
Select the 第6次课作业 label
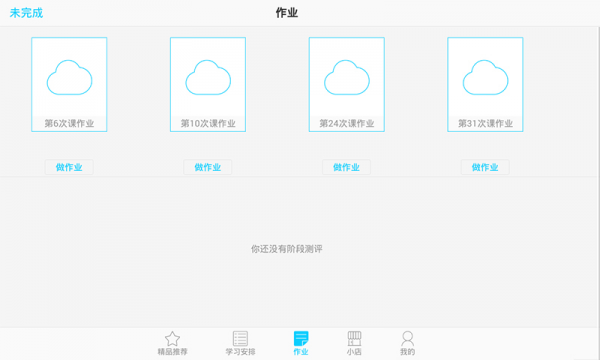69,123
